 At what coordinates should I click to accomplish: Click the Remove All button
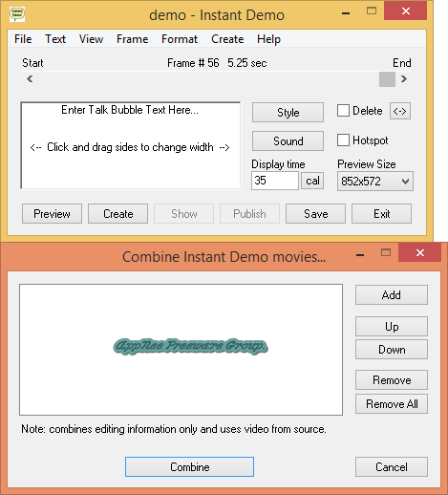pos(392,404)
